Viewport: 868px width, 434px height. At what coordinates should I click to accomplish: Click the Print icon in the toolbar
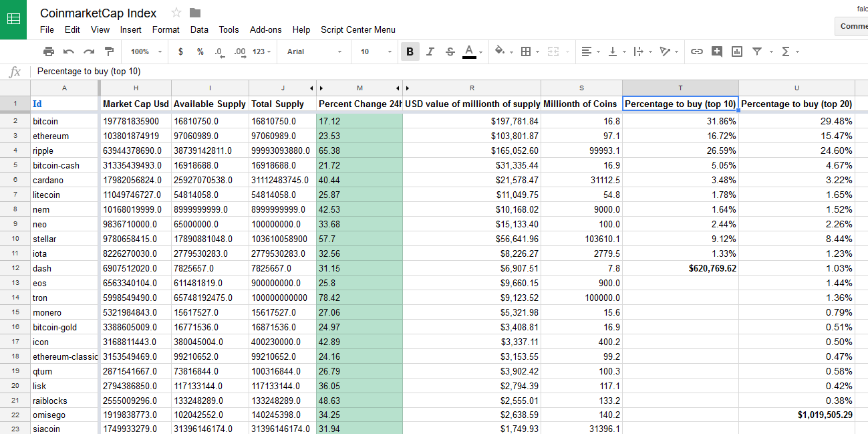tap(48, 51)
